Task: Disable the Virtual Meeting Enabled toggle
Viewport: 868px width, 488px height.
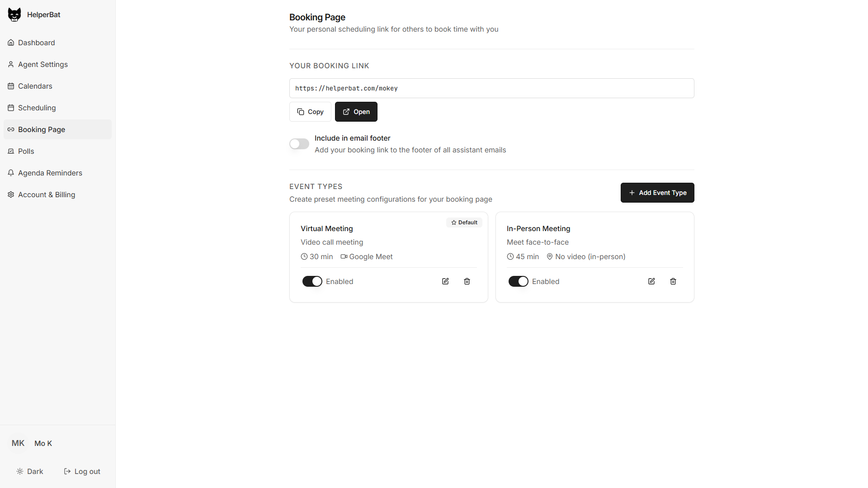Action: [312, 281]
